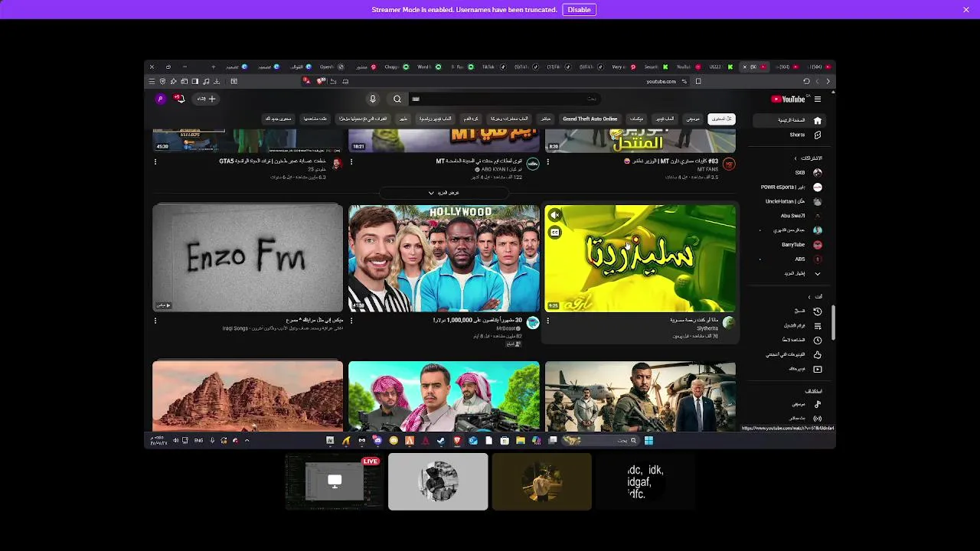Unmute the preview on Slytherita video
The height and width of the screenshot is (551, 980).
point(555,215)
